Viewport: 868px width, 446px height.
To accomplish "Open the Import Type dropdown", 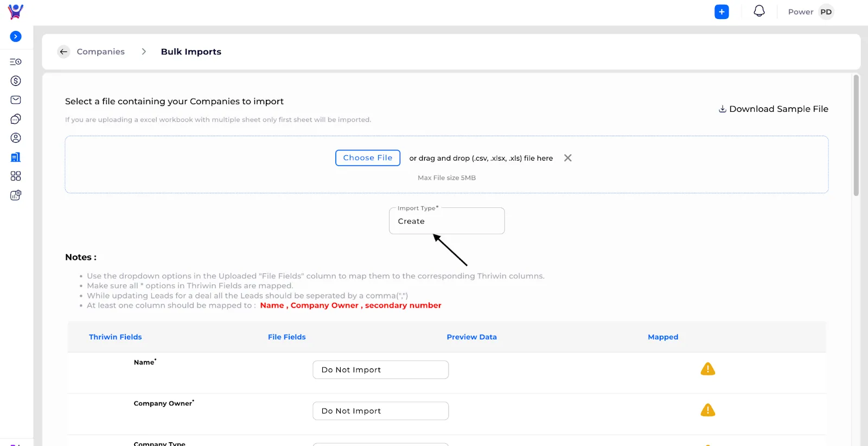I will (x=446, y=221).
